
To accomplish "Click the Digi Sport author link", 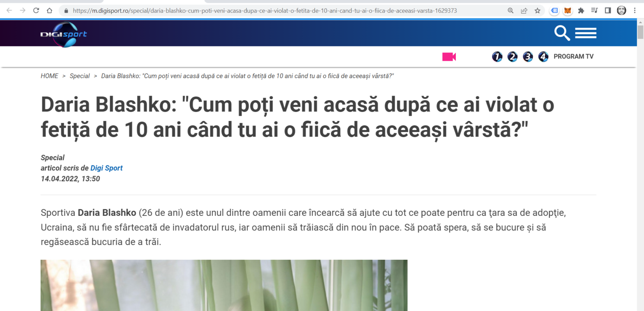I will point(106,168).
